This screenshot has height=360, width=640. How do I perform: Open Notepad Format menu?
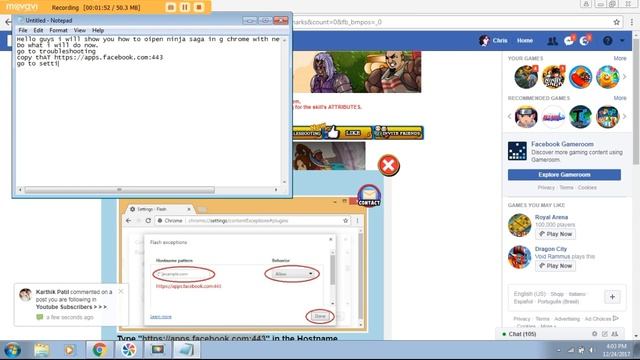[58, 30]
